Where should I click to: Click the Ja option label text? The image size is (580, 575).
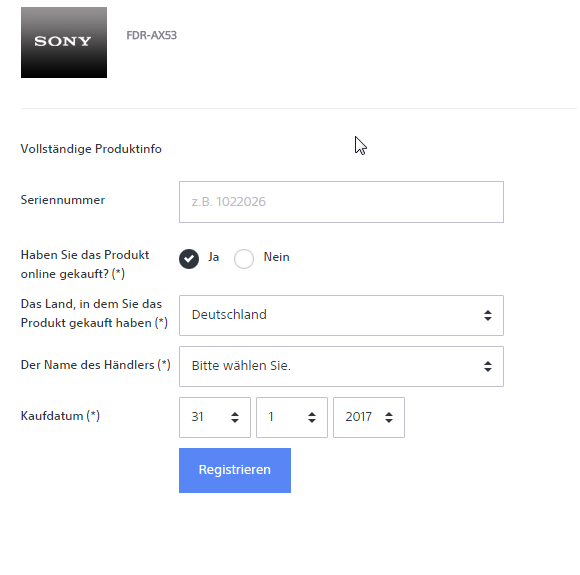pos(213,257)
